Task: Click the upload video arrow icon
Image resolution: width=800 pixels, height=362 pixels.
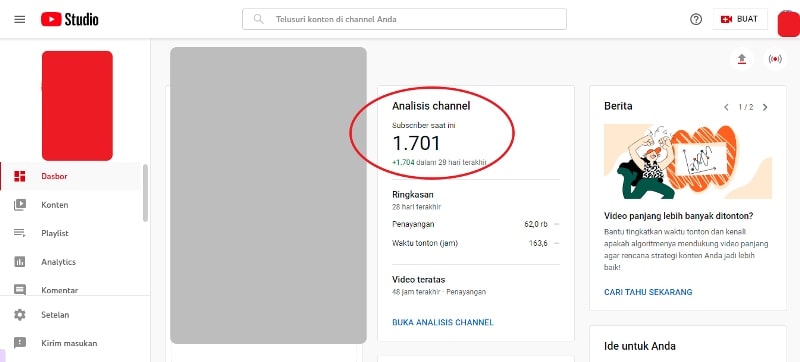Action: click(x=742, y=60)
